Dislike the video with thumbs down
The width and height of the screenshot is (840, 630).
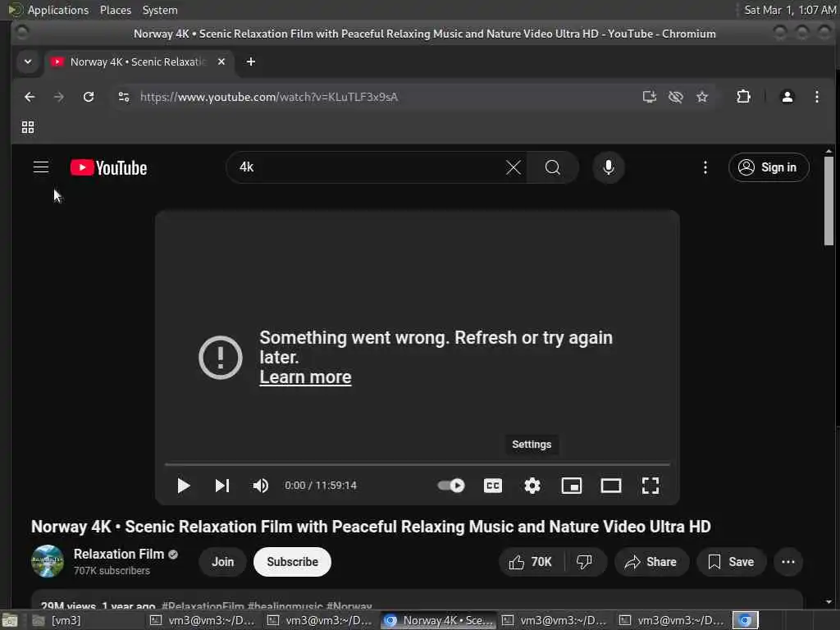coord(584,561)
